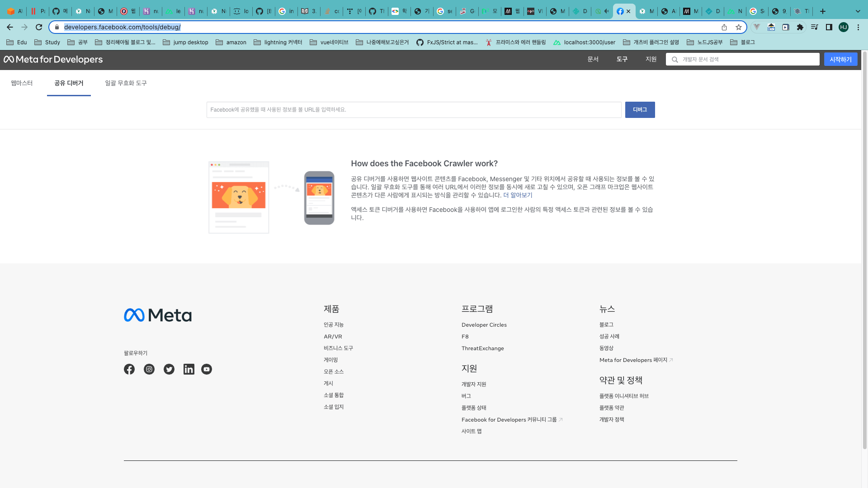Click the large Meta logo in footer
Screen dimensions: 868x488
click(158, 315)
